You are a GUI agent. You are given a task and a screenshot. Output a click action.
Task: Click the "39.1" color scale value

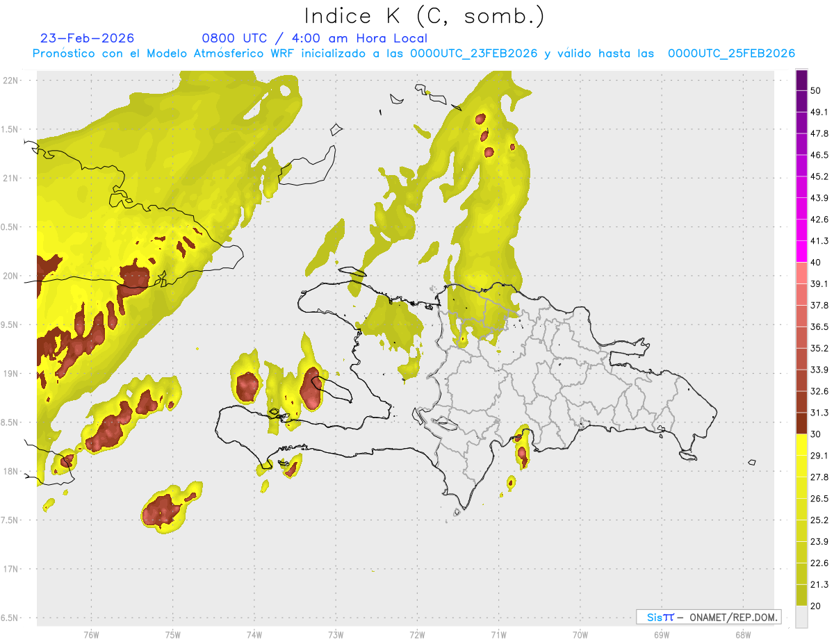pyautogui.click(x=819, y=283)
